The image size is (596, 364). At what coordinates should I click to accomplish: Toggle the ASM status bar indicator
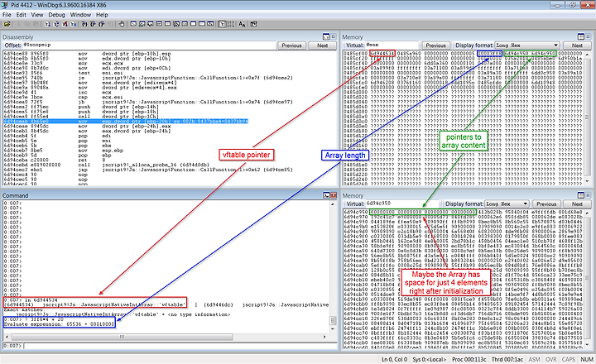pos(534,359)
